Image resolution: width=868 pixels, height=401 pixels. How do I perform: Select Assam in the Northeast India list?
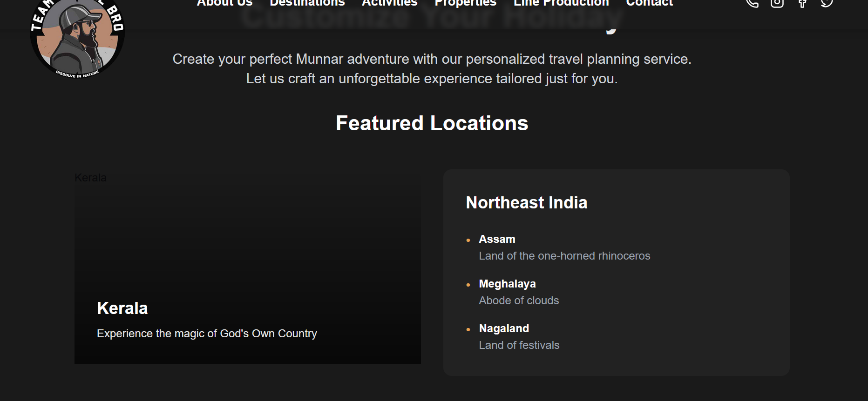click(x=497, y=239)
